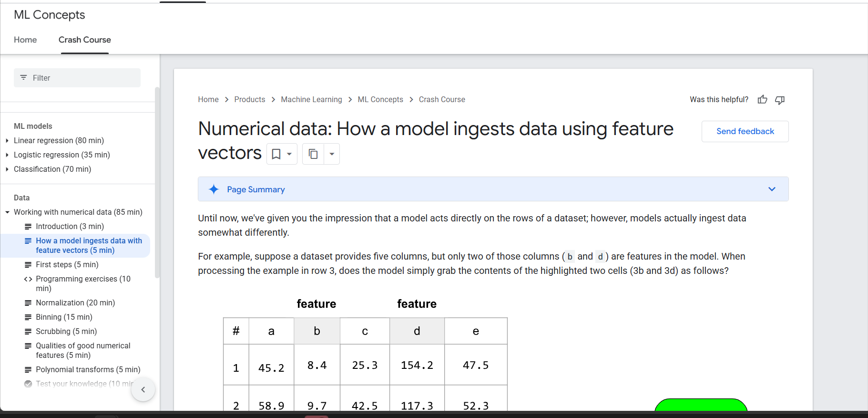Open First steps (5 min) page
The width and height of the screenshot is (868, 418).
[67, 264]
